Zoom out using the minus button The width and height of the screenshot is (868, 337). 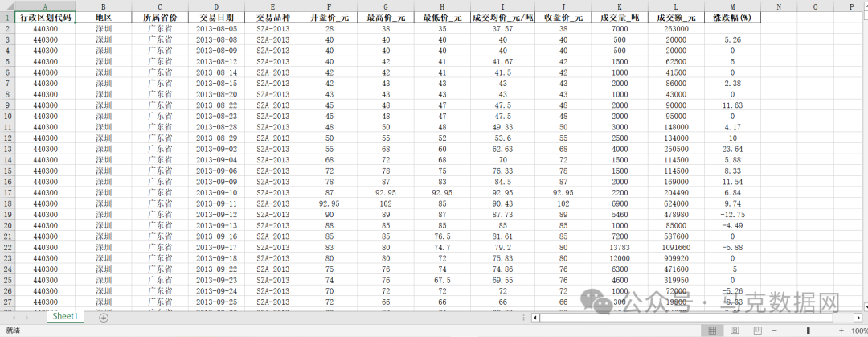tap(775, 331)
